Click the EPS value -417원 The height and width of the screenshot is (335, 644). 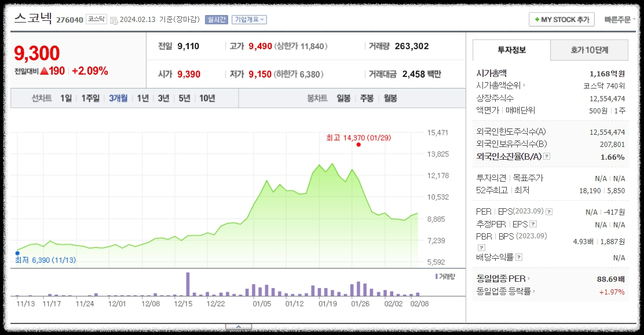click(614, 212)
